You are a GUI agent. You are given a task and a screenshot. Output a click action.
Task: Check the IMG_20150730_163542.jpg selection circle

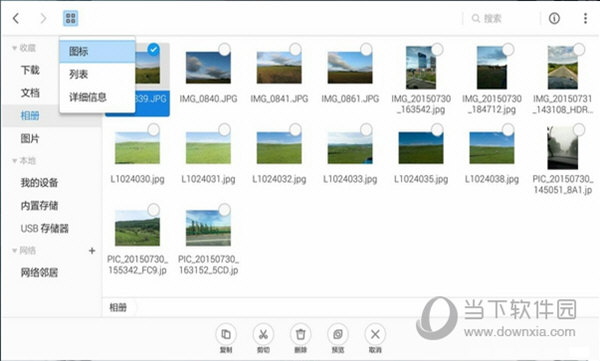pyautogui.click(x=437, y=49)
